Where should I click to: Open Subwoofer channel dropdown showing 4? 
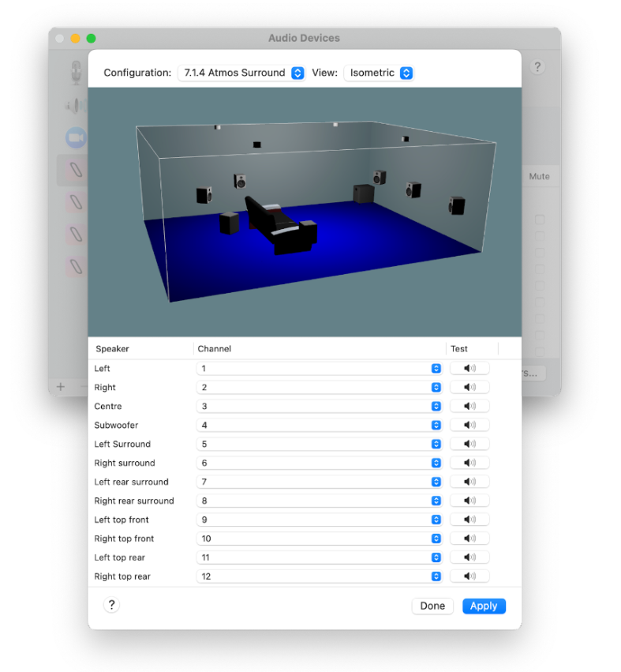(319, 425)
